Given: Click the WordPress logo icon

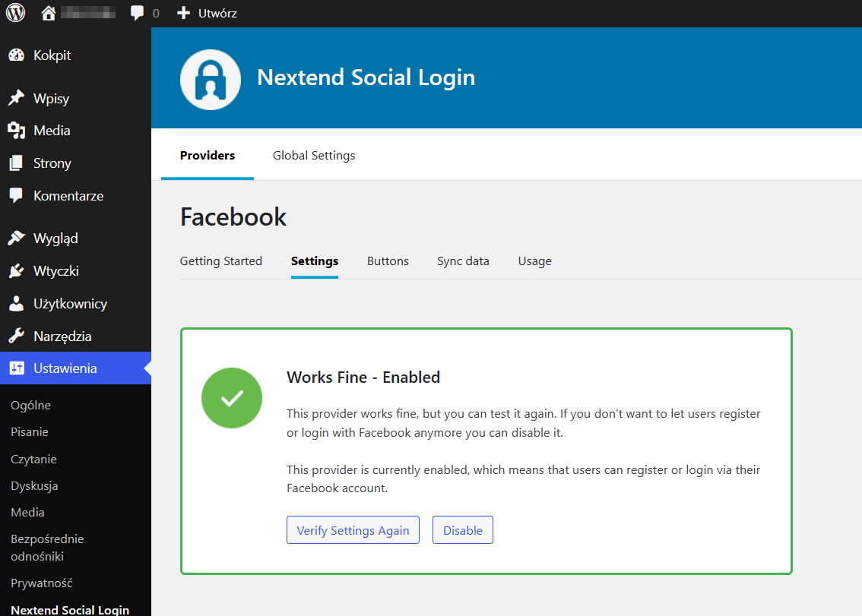Looking at the screenshot, I should click(x=15, y=13).
